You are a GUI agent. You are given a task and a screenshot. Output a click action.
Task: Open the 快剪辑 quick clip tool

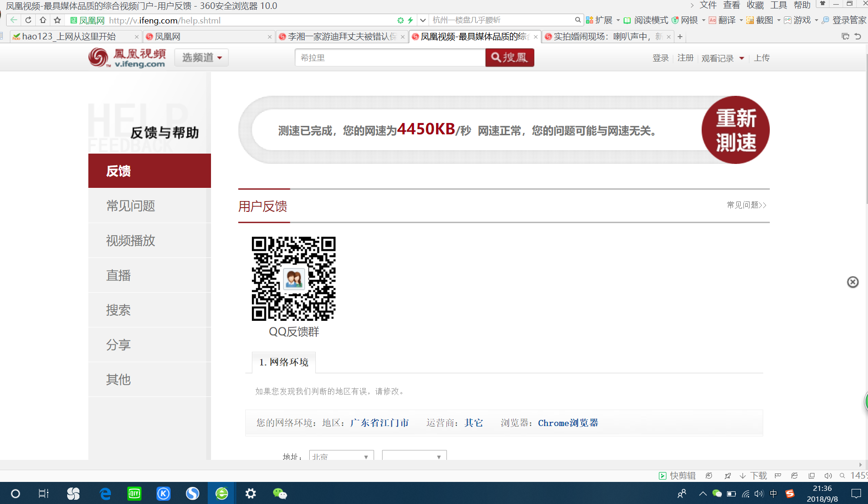tap(677, 476)
